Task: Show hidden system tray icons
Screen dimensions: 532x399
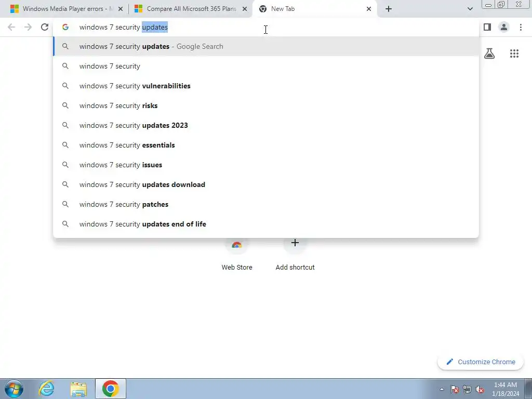Action: pyautogui.click(x=442, y=389)
